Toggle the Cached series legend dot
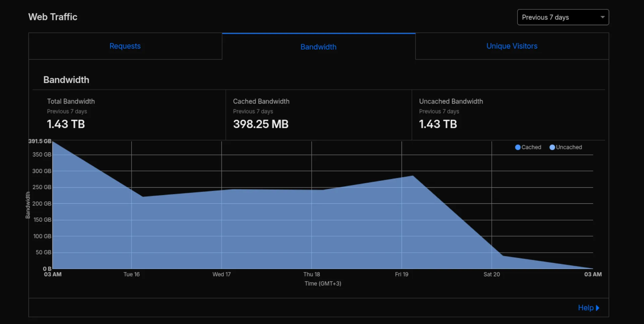The height and width of the screenshot is (324, 644). pos(518,147)
